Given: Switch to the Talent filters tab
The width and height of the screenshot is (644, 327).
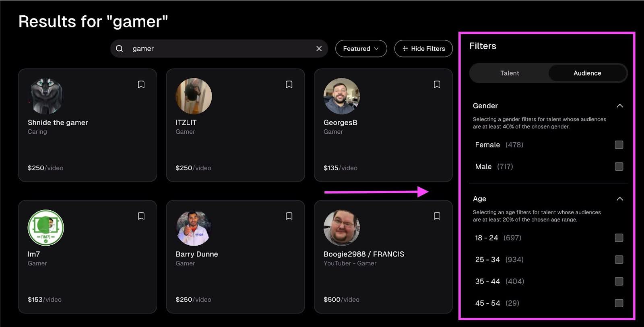Looking at the screenshot, I should point(510,73).
